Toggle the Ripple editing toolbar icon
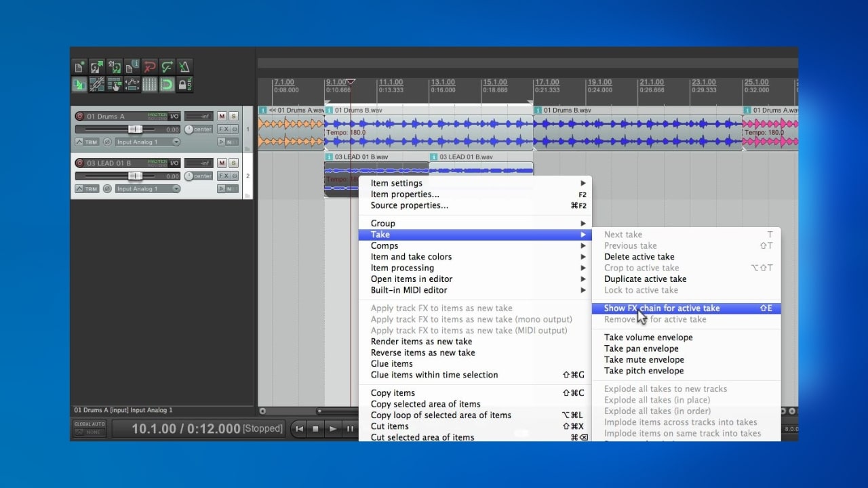 [115, 84]
